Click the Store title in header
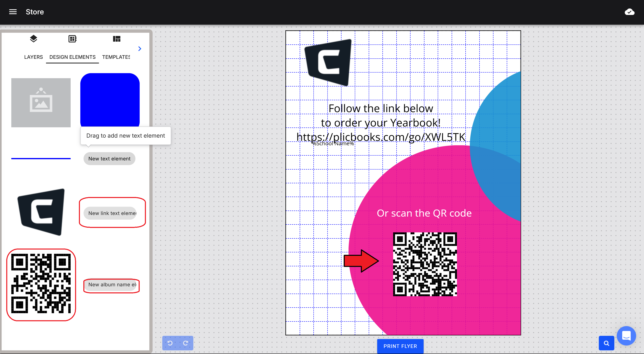This screenshot has height=354, width=644. (35, 12)
